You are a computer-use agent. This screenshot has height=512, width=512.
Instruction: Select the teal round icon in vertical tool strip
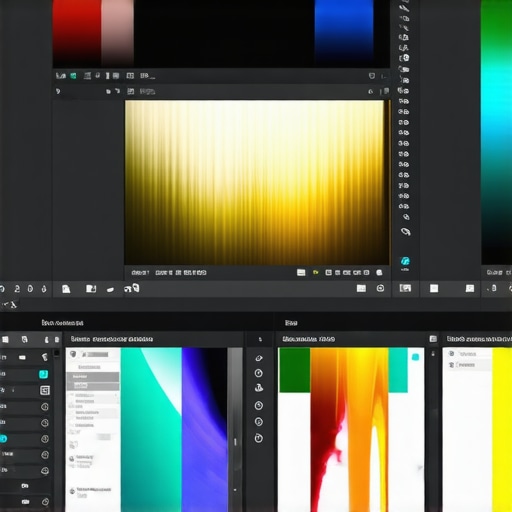405,261
